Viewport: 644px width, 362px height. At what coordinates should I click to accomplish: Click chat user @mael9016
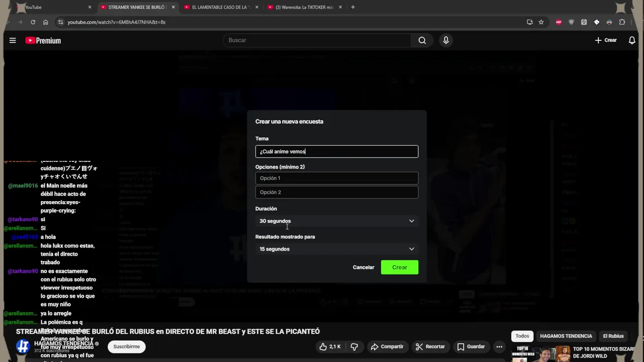coord(23,186)
